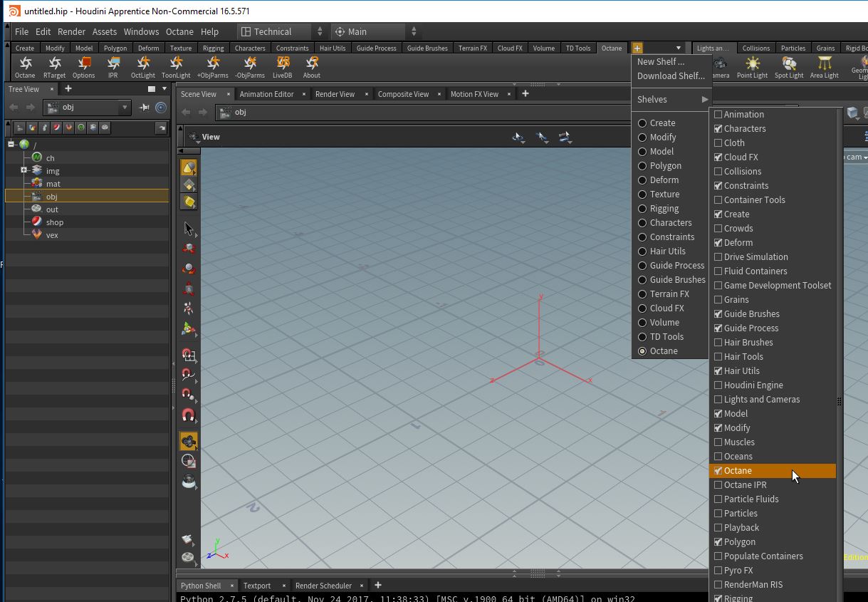Select the shop item in tree
868x602 pixels.
pyautogui.click(x=55, y=222)
